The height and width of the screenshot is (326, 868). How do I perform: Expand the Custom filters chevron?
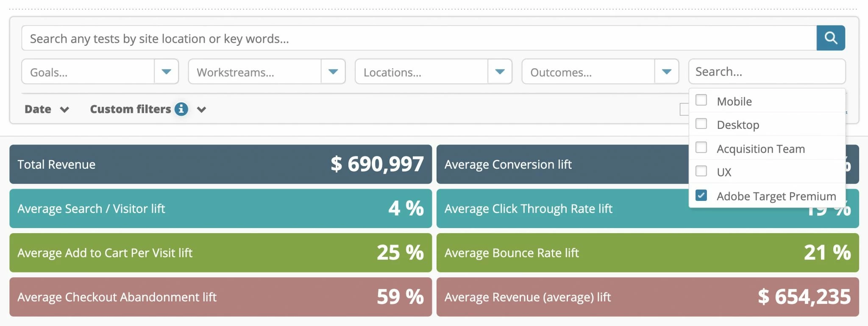(201, 110)
